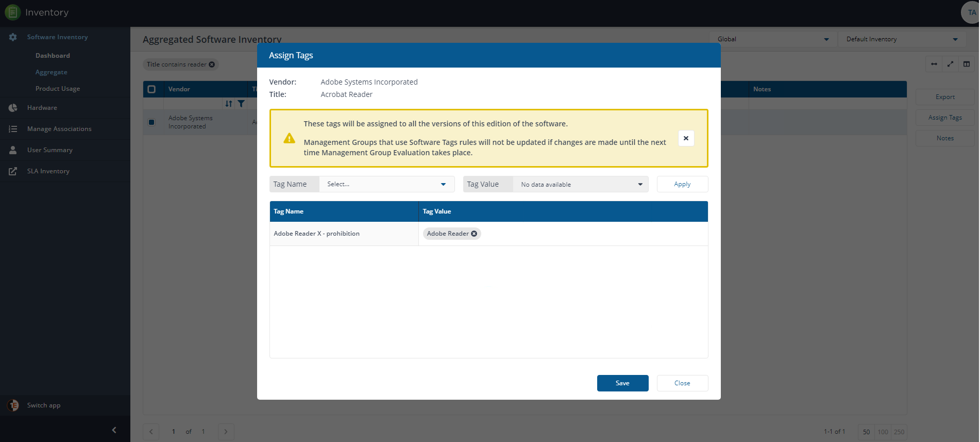Dismiss the yellow warning banner with X
The width and height of the screenshot is (980, 442).
[686, 138]
